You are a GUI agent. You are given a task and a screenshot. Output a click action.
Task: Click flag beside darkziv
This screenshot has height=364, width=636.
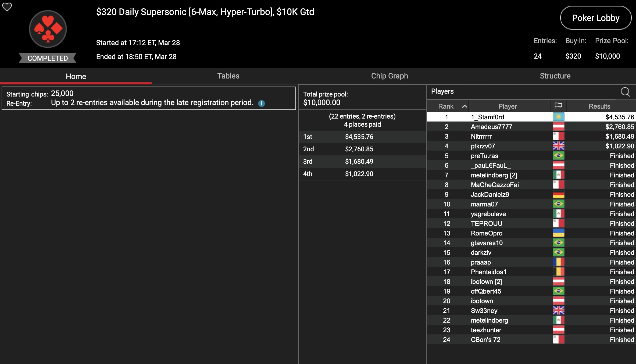click(558, 252)
